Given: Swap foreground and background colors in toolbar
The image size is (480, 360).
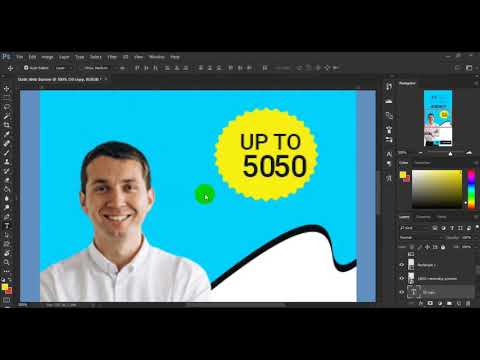Looking at the screenshot, I should (10, 279).
